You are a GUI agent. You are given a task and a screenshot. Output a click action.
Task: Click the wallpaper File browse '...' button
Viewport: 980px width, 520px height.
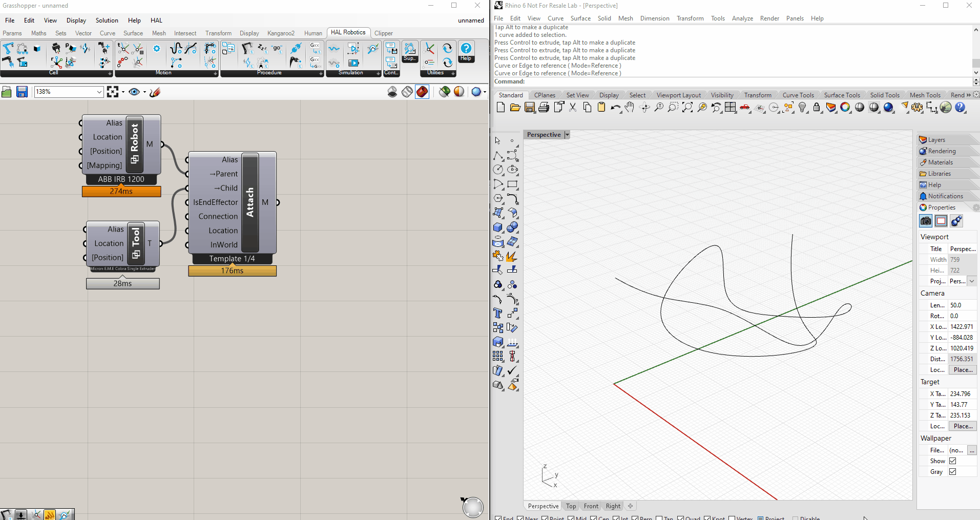tap(972, 450)
